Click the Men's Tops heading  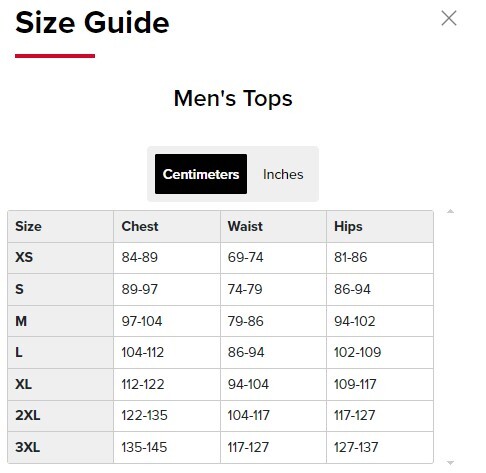click(233, 99)
